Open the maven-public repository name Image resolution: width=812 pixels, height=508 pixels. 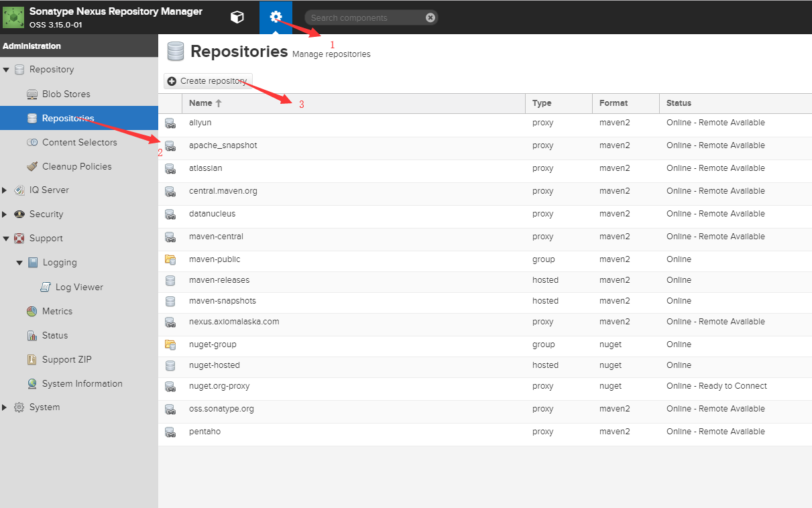(x=215, y=259)
